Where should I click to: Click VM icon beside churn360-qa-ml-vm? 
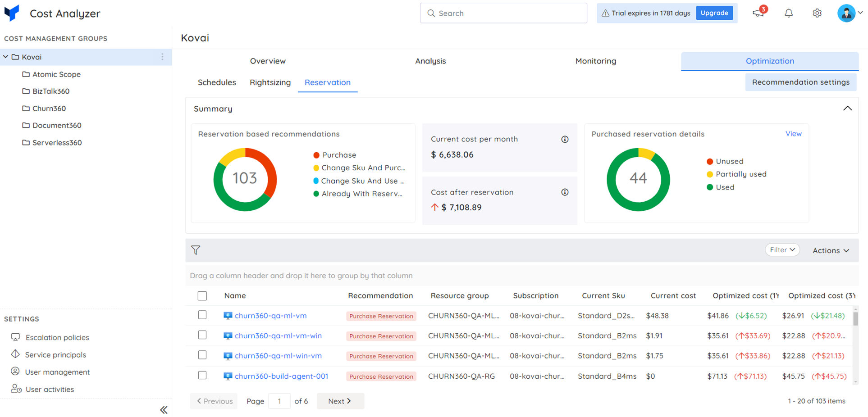(228, 316)
